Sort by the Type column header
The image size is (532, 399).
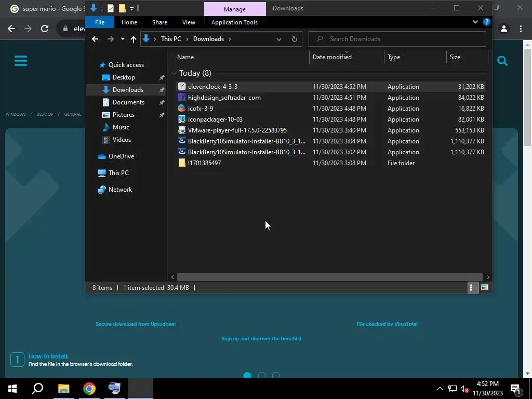pos(415,57)
